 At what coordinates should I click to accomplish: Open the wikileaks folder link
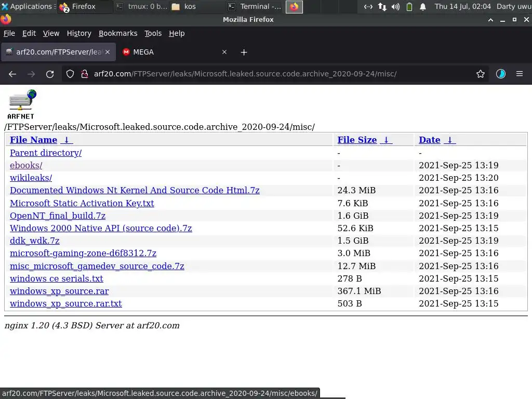click(x=31, y=178)
